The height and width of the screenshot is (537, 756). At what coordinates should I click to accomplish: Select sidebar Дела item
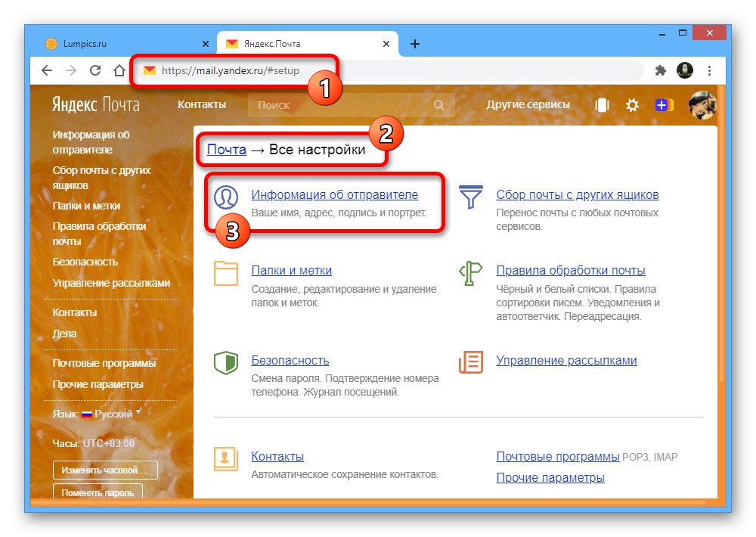64,334
